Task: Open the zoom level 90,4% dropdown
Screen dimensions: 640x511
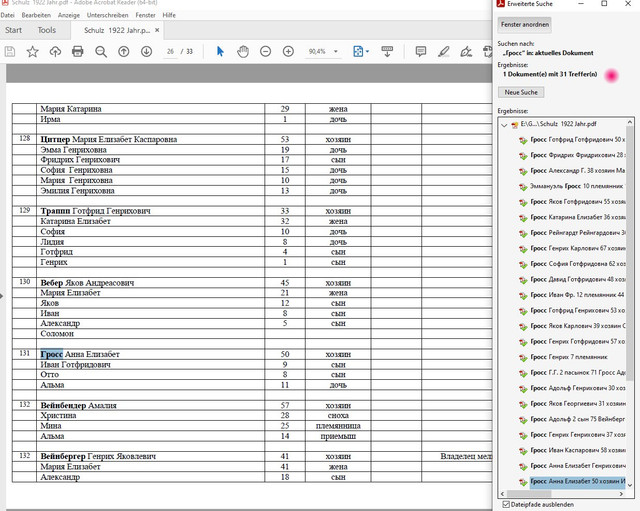Action: click(336, 51)
